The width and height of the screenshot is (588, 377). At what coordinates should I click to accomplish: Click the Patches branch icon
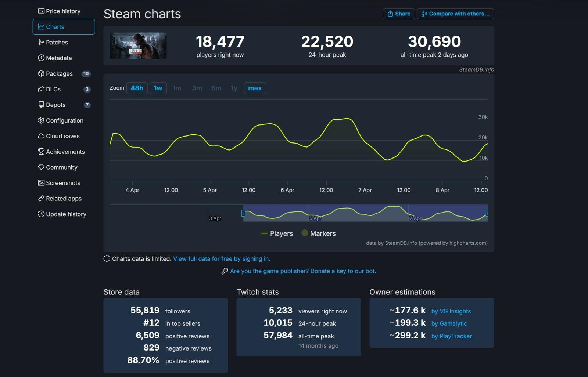pos(41,42)
